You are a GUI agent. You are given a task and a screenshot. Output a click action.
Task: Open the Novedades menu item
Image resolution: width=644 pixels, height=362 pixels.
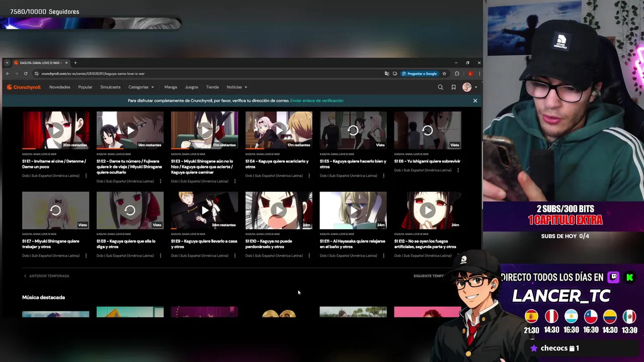coord(60,87)
